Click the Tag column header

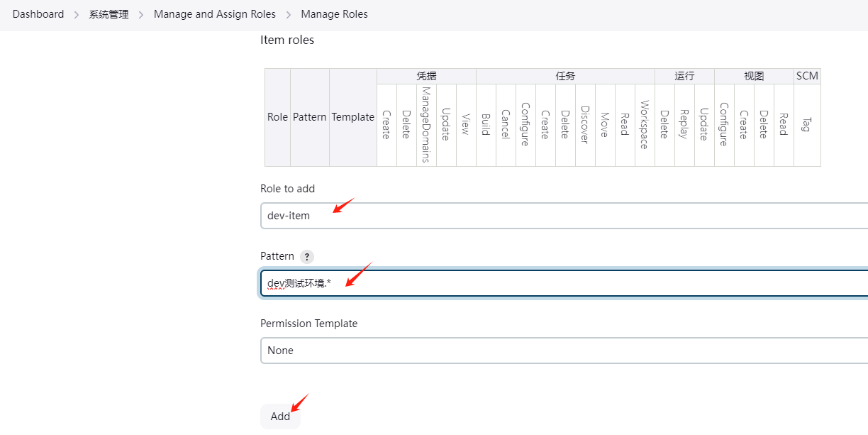pos(807,125)
